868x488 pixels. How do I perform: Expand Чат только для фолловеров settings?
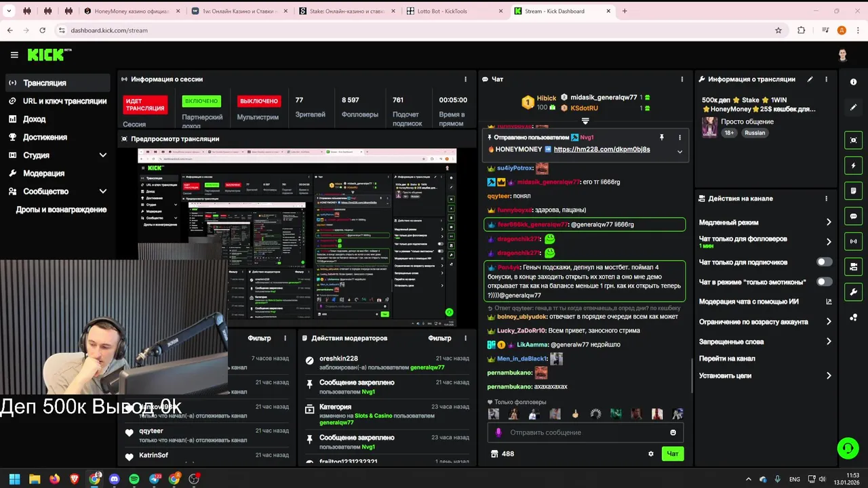coord(829,241)
